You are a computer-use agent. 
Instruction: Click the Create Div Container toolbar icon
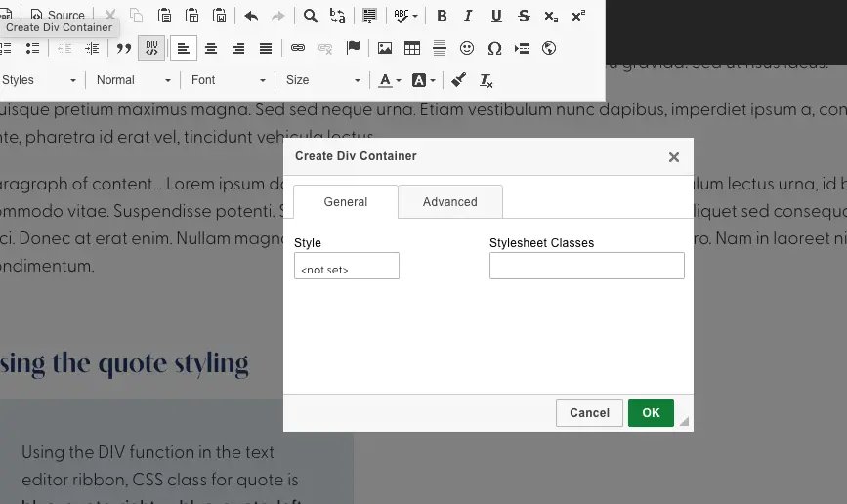tap(151, 48)
